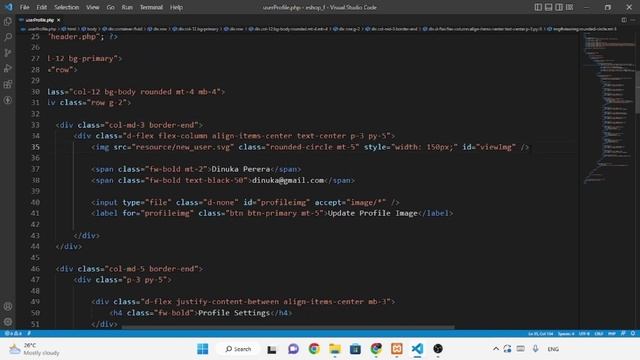Viewport: 640px width, 360px height.
Task: Open the notifications bell in status bar
Action: click(x=633, y=333)
